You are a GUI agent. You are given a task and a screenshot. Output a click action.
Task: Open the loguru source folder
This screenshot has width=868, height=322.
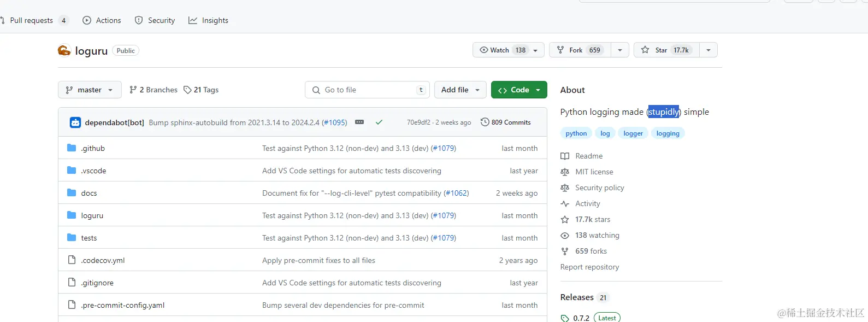92,215
